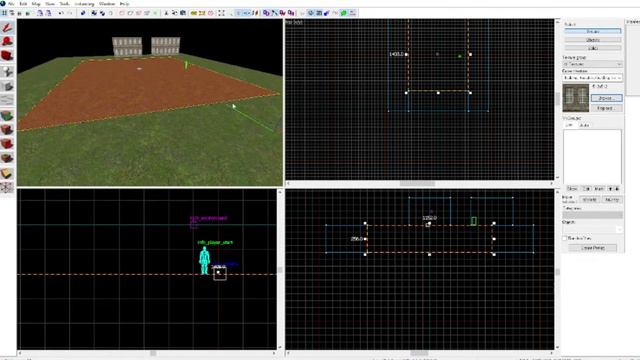The width and height of the screenshot is (640, 360).
Task: Switch to the User VisGroups tab
Action: click(x=570, y=125)
